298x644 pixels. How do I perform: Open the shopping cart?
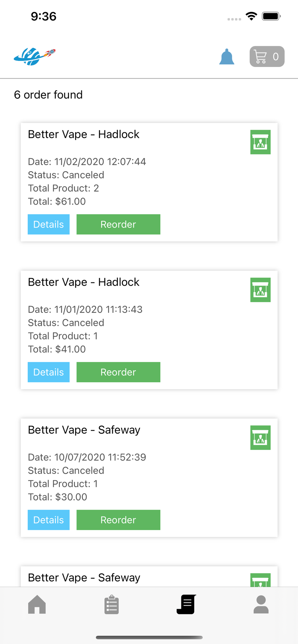[267, 57]
